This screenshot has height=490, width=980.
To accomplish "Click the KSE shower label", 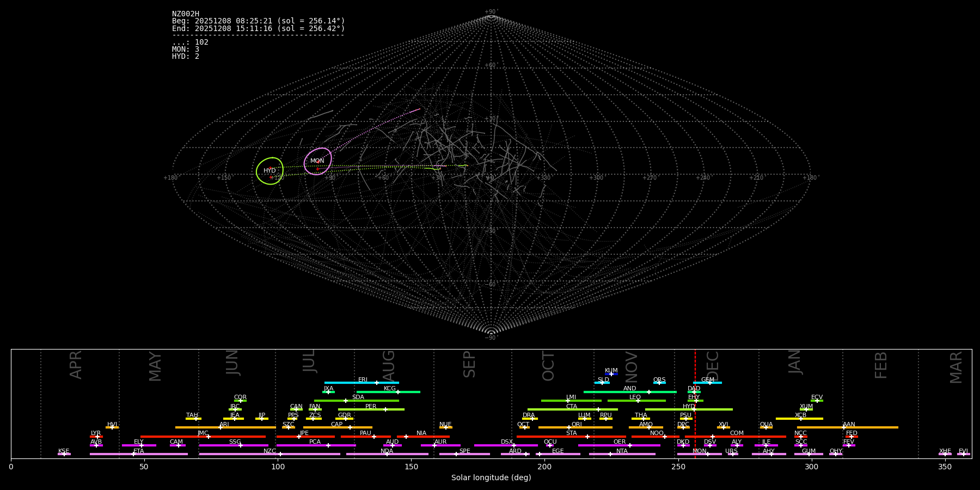I will 64,451.
